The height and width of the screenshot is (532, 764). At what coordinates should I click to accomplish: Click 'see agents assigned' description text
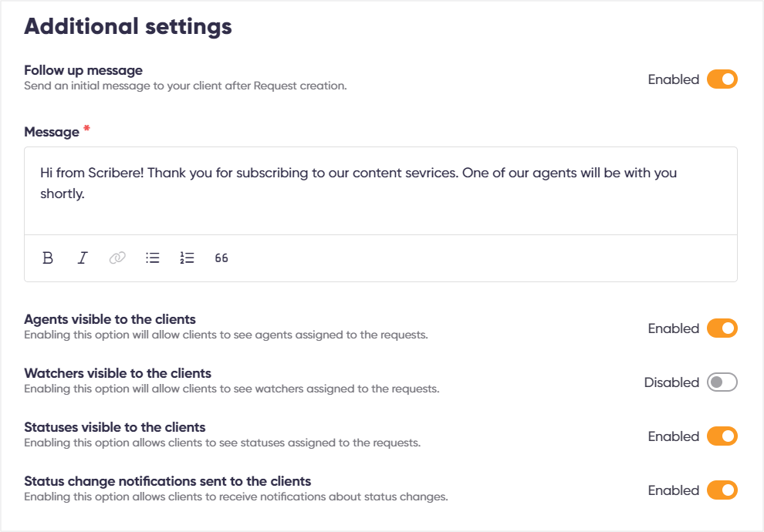pyautogui.click(x=226, y=335)
